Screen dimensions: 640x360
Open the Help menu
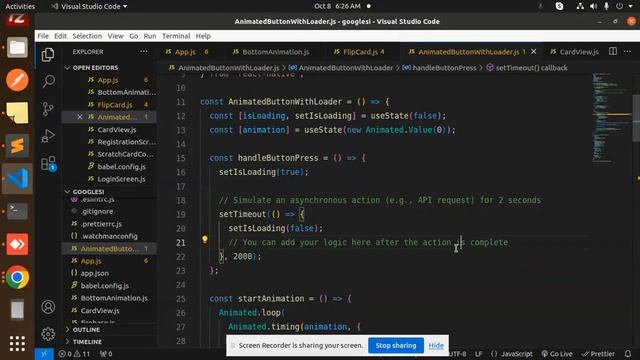point(203,36)
